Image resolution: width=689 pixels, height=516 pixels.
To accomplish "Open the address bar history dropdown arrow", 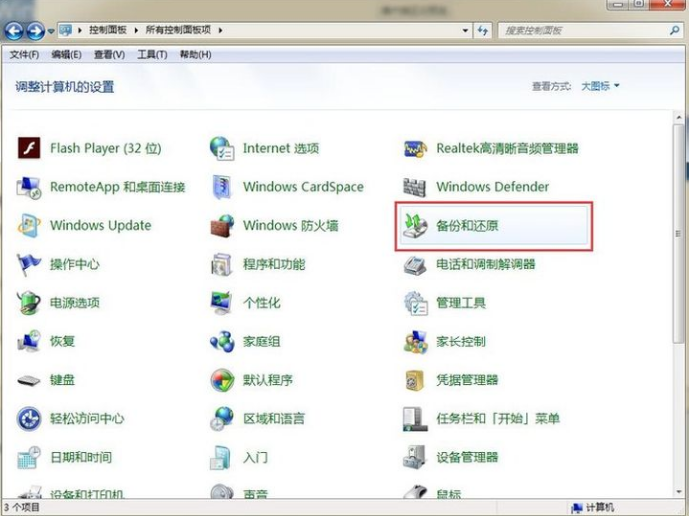I will point(465,30).
